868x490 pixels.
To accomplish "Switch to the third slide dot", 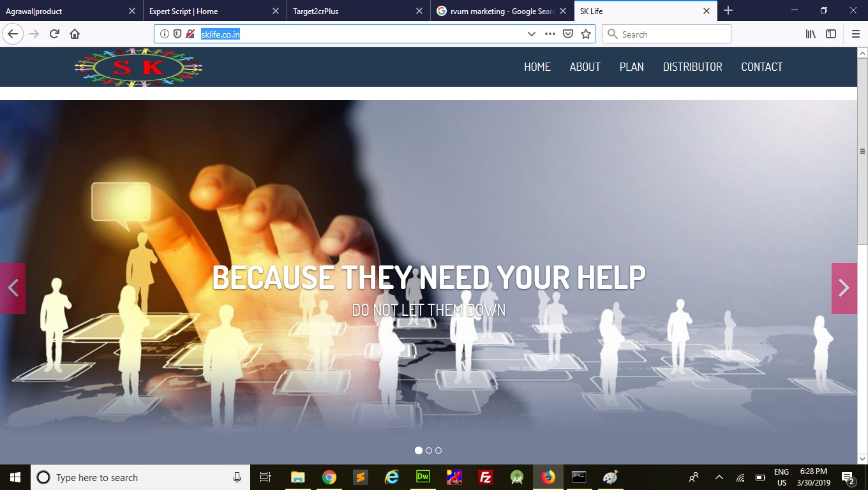I will (438, 450).
